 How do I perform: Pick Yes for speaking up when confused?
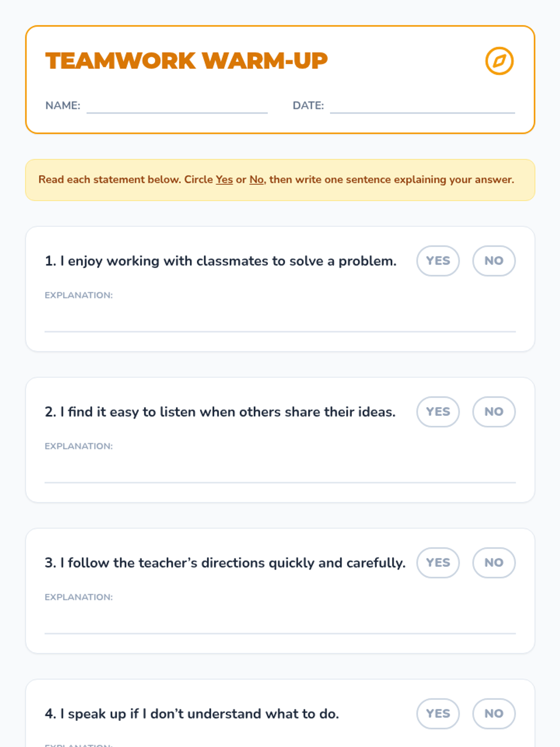click(438, 713)
